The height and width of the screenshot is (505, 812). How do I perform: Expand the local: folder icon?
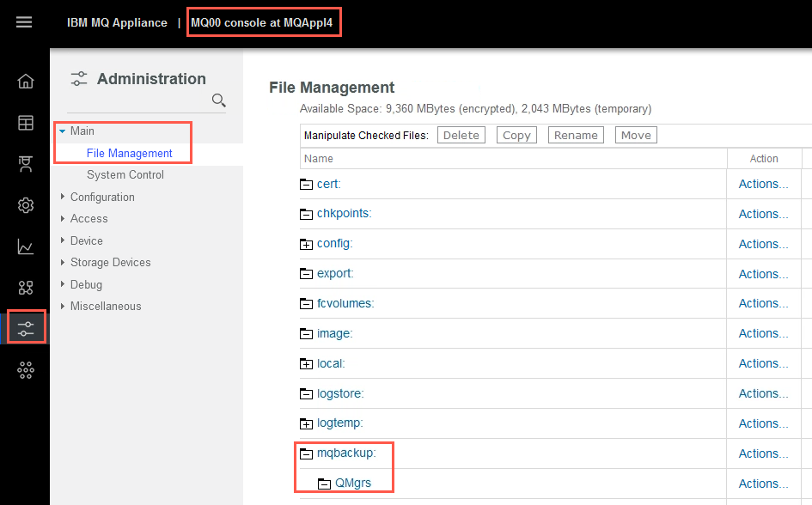click(306, 364)
